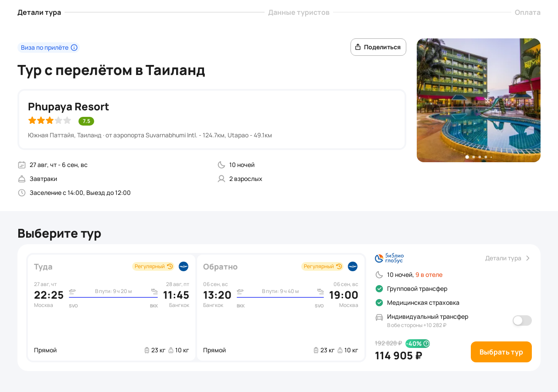
Task: Expand Детали тура chevron arrow
Action: [527, 258]
